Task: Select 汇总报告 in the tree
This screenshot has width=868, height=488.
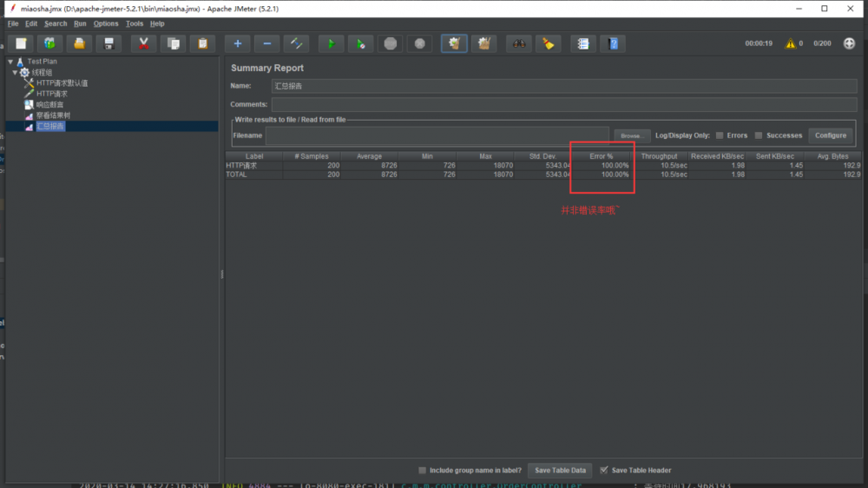Action: [49, 126]
